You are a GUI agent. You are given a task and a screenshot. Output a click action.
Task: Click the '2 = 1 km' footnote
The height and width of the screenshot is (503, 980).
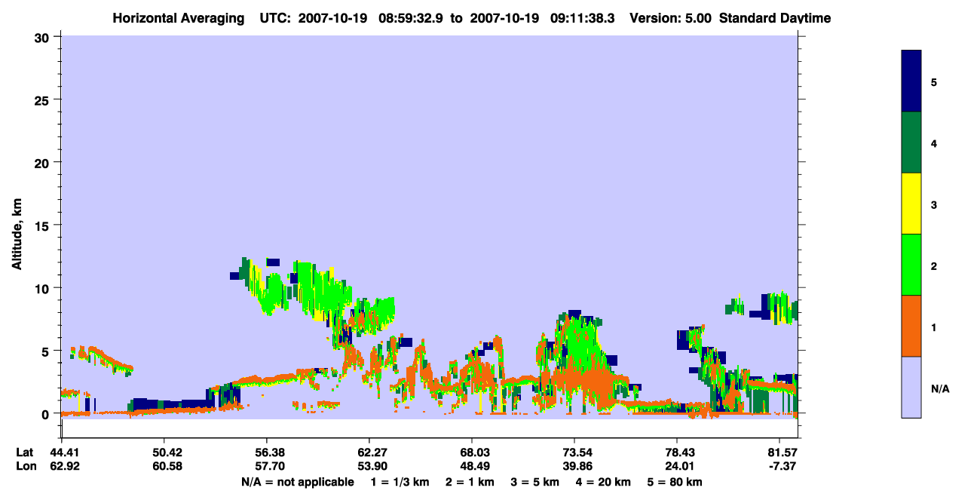coord(469,482)
